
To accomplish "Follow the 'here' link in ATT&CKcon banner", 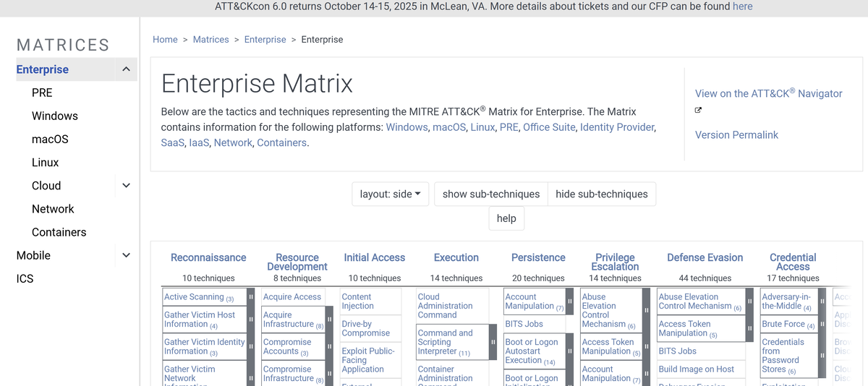I will [x=743, y=7].
